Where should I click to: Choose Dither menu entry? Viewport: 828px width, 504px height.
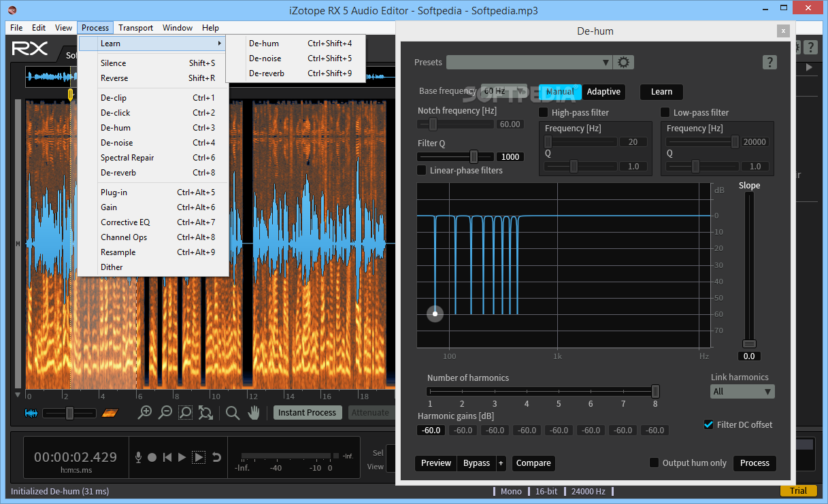tap(153, 267)
